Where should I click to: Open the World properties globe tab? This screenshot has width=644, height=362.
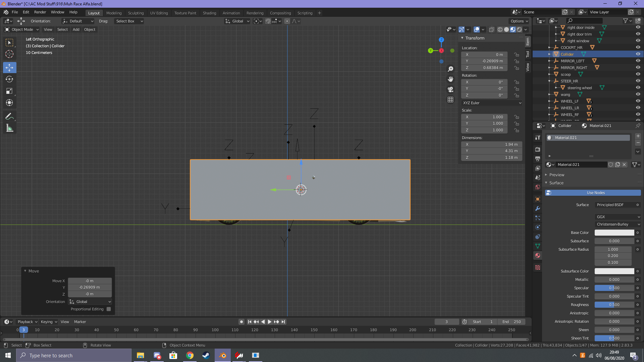538,187
